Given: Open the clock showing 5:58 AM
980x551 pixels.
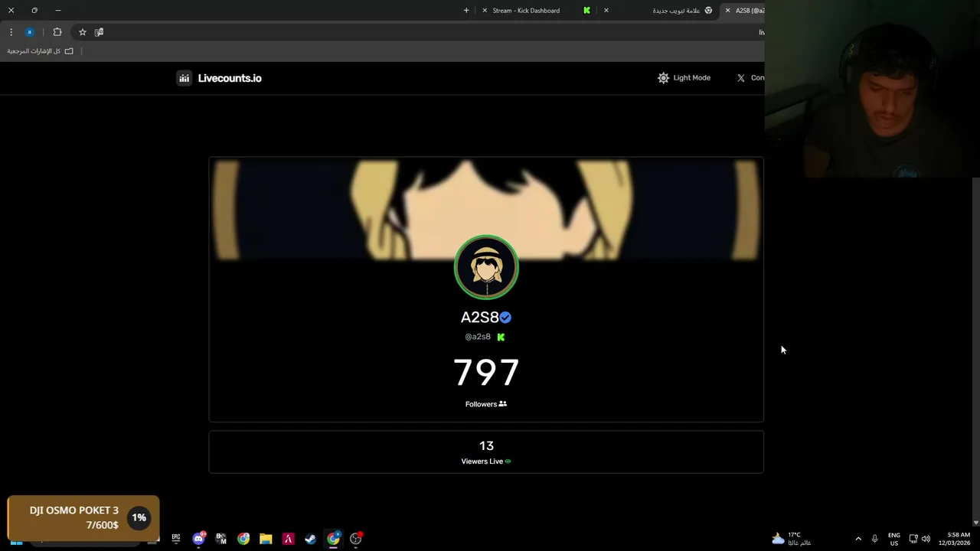Looking at the screenshot, I should click(954, 539).
